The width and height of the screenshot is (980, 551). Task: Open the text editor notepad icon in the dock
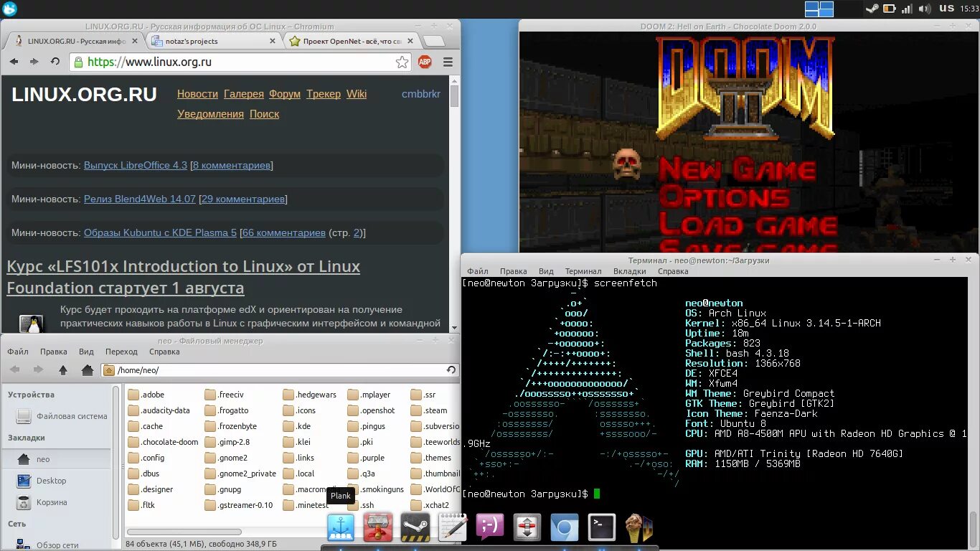pos(453,528)
